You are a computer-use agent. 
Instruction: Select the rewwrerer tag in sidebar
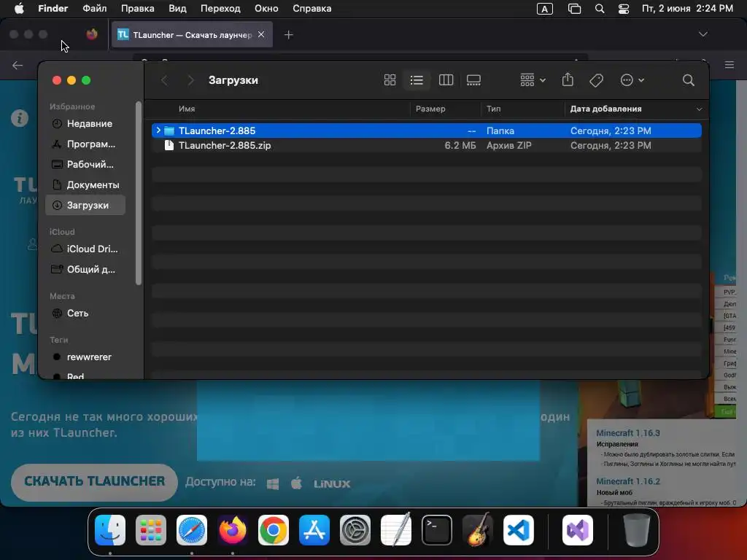pos(85,357)
